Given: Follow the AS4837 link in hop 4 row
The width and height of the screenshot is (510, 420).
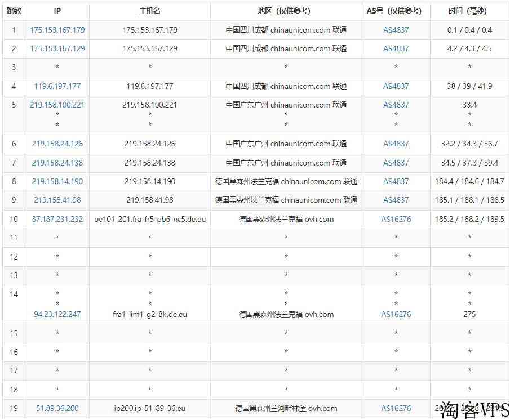Looking at the screenshot, I should click(x=396, y=86).
